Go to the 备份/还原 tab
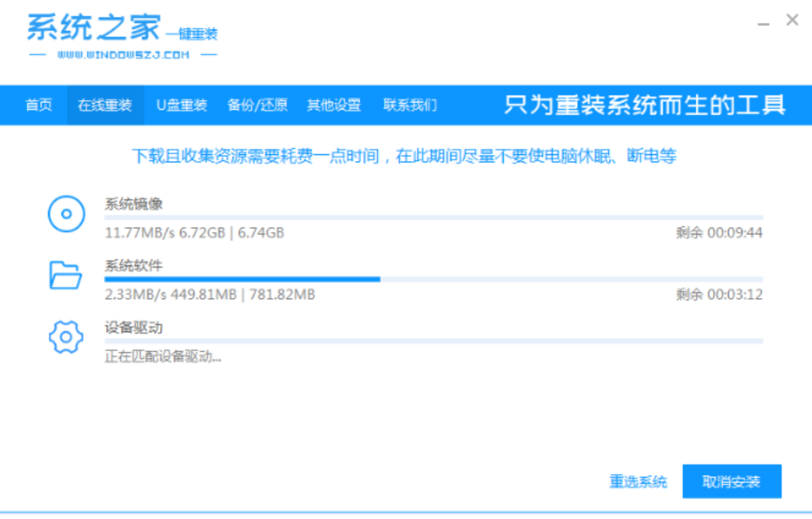 257,105
